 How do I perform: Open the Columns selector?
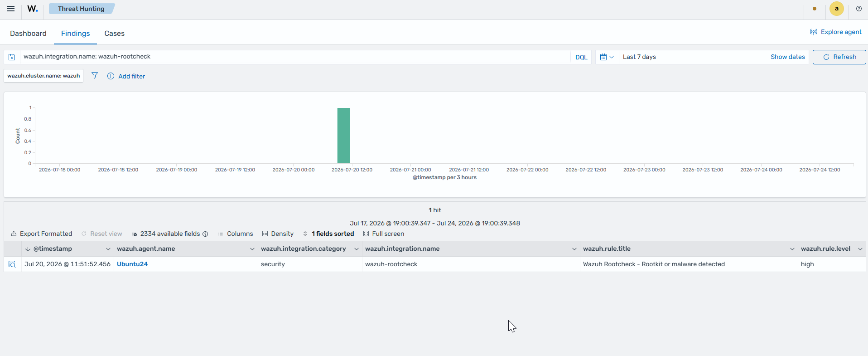236,234
